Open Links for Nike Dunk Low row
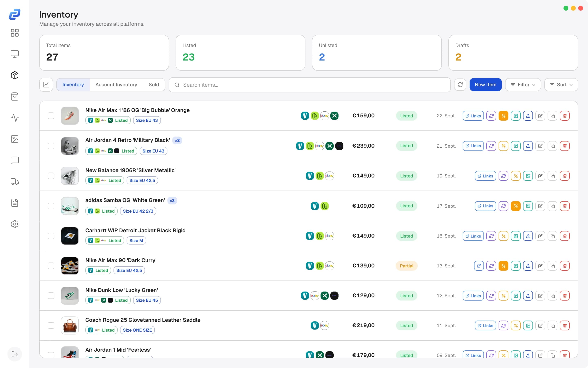This screenshot has height=368, width=588. [x=473, y=296]
